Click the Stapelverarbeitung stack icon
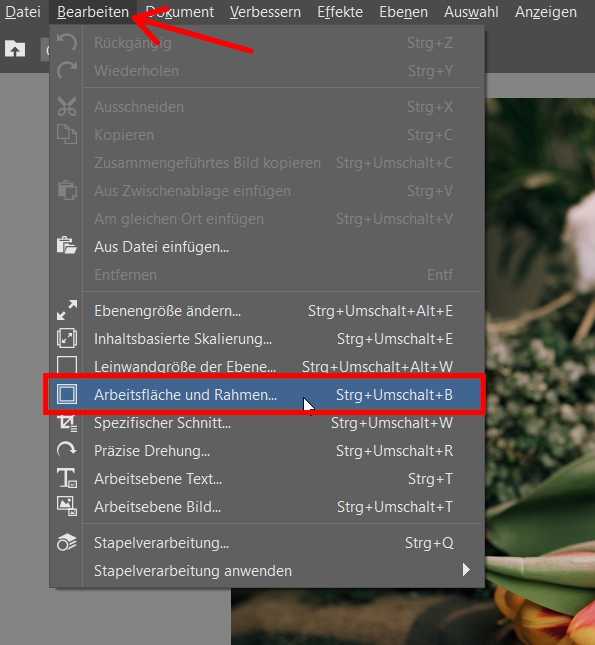 67,542
